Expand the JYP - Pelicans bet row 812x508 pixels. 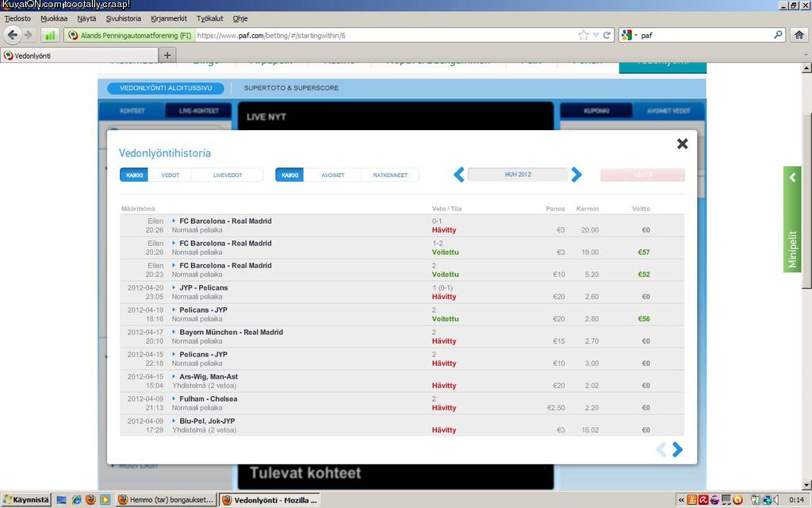(x=174, y=288)
